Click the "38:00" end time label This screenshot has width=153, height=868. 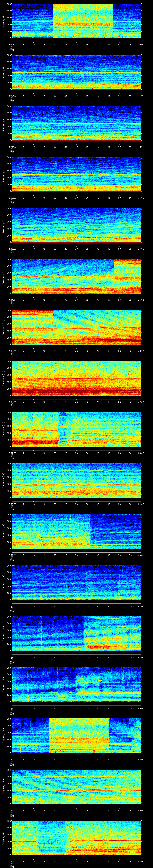click(141, 453)
